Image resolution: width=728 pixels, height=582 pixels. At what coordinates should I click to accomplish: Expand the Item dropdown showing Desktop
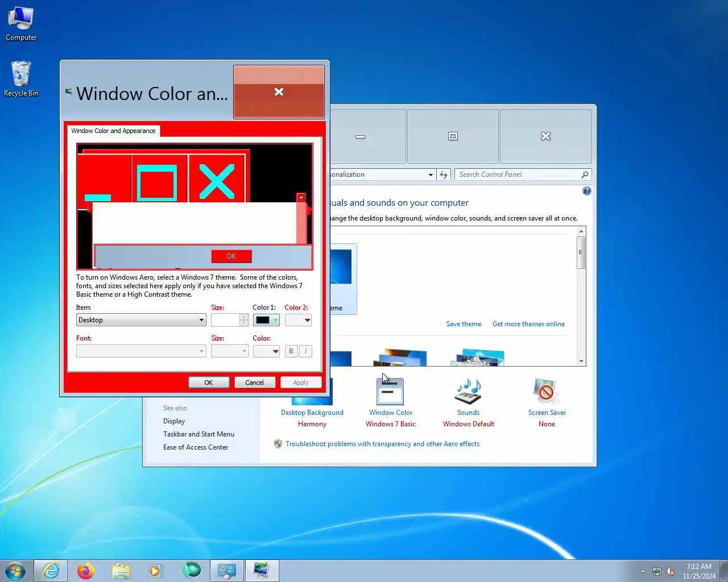click(141, 320)
